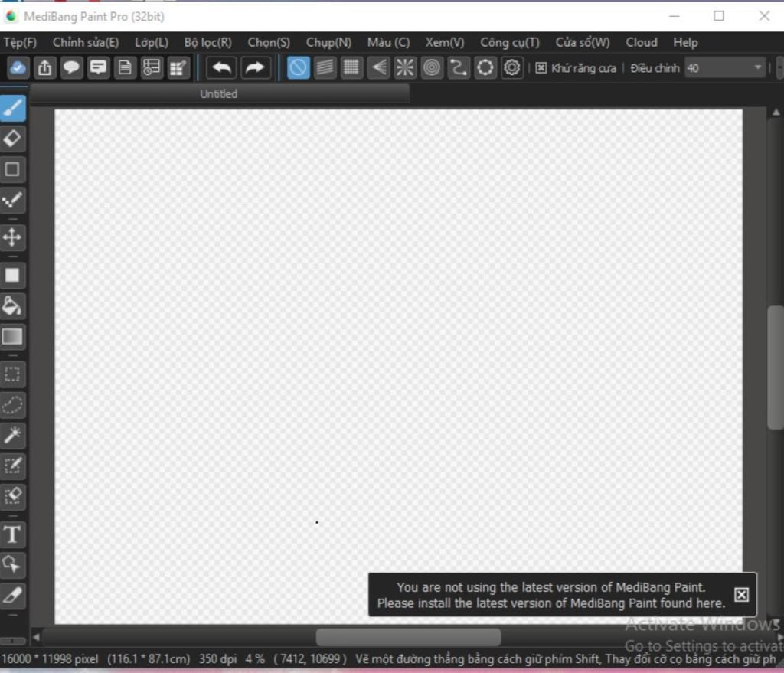The width and height of the screenshot is (784, 673).
Task: Click the scroll up arrow
Action: click(776, 113)
